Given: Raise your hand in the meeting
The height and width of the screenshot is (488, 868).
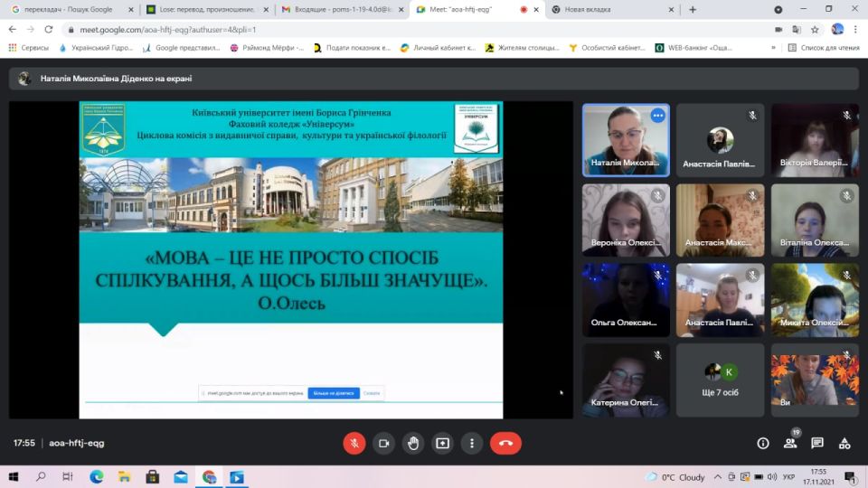Looking at the screenshot, I should (x=413, y=443).
